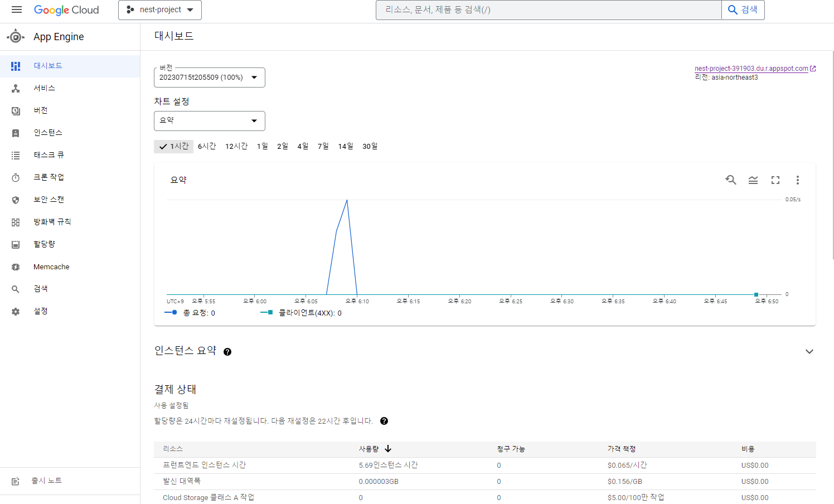Open 태스크 큐 in the sidebar
The width and height of the screenshot is (834, 504).
click(x=70, y=155)
